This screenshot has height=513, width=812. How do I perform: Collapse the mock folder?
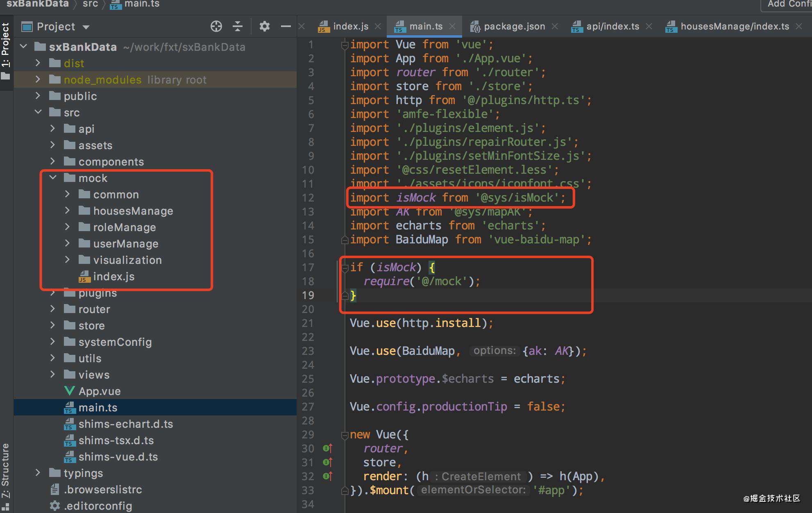pyautogui.click(x=53, y=177)
